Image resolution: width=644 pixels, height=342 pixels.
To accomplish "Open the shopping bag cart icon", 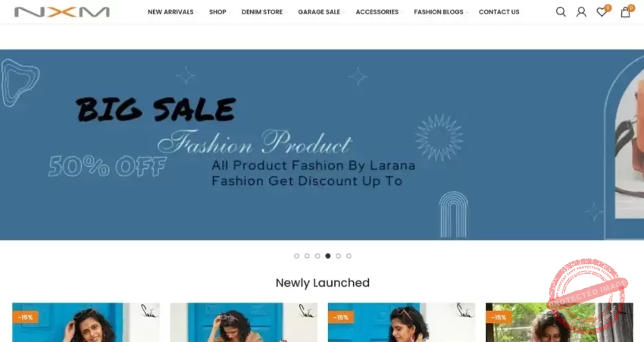I will click(x=626, y=12).
